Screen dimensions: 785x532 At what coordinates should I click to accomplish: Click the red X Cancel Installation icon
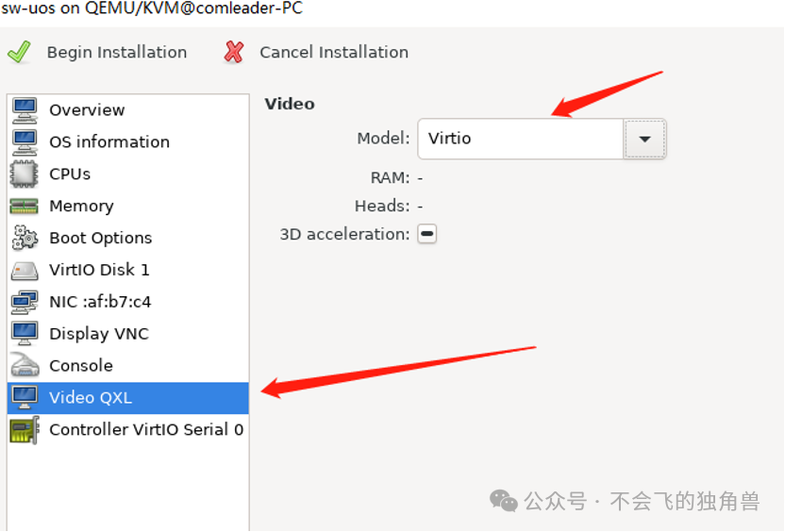tap(233, 52)
